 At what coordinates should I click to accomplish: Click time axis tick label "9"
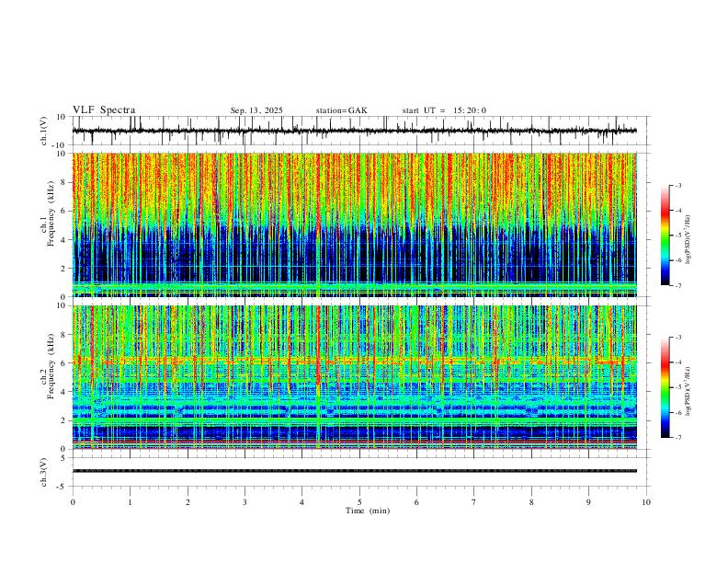588,502
